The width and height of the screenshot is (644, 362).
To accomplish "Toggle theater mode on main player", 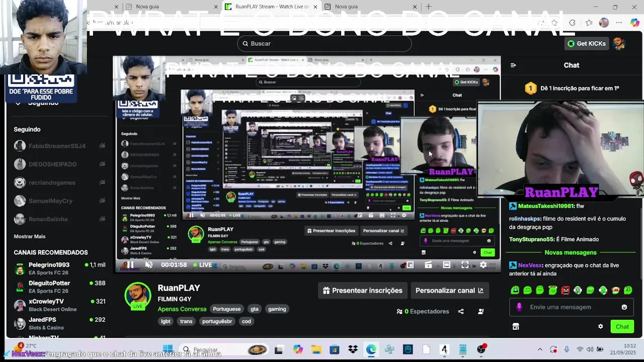I will click(x=446, y=265).
